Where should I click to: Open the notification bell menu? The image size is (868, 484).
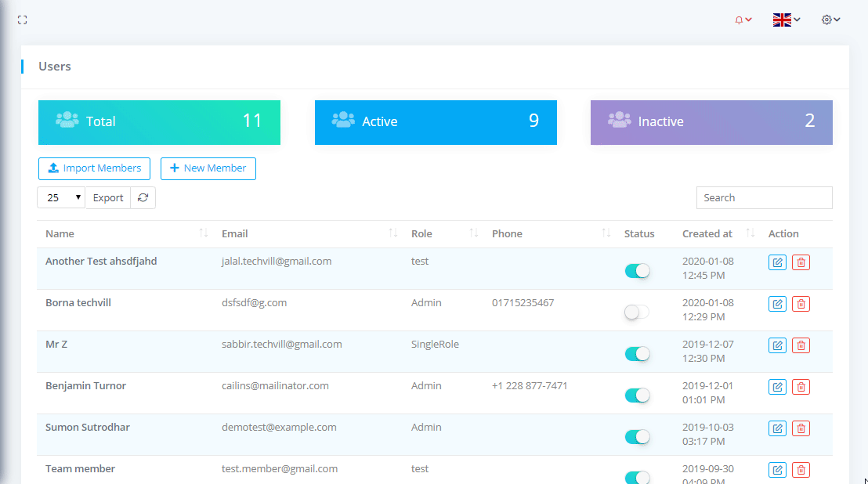743,20
